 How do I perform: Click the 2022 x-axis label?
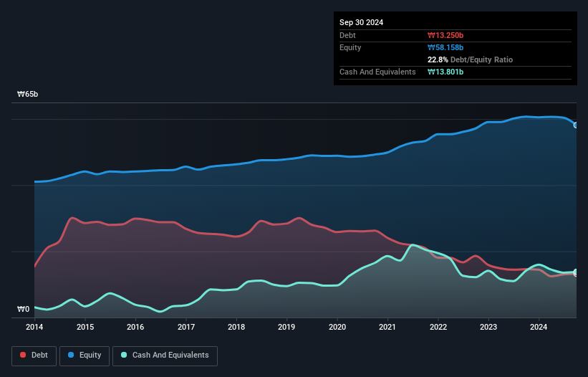pyautogui.click(x=438, y=327)
